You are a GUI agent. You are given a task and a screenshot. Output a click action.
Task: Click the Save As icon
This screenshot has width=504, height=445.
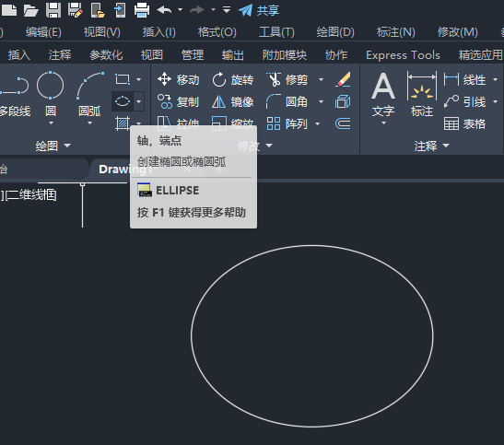click(76, 10)
